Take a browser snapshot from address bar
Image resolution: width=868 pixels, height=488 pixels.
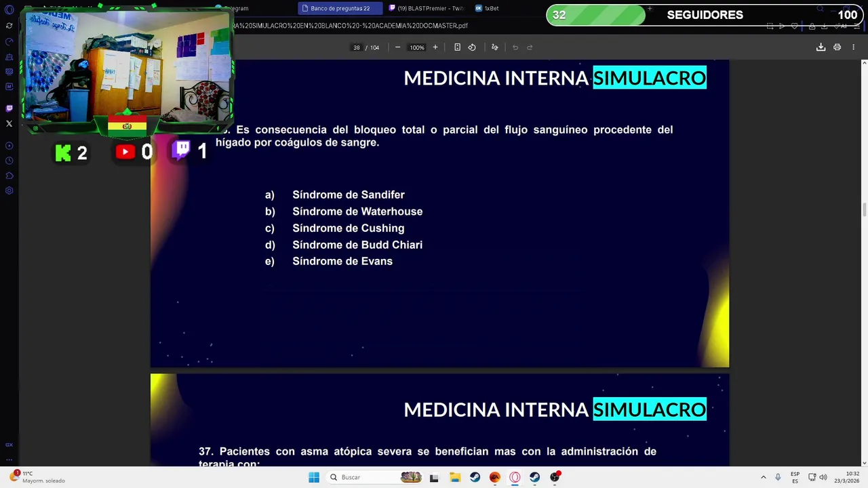pyautogui.click(x=770, y=26)
